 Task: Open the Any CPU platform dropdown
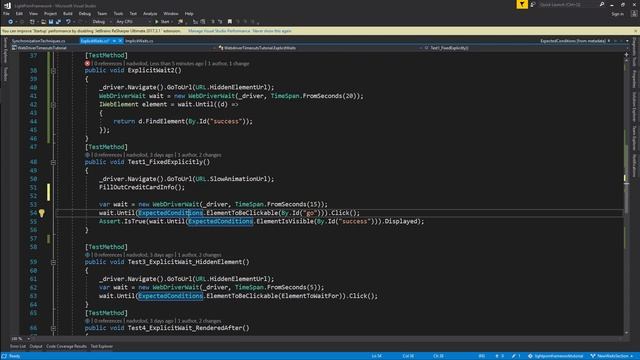point(133,22)
